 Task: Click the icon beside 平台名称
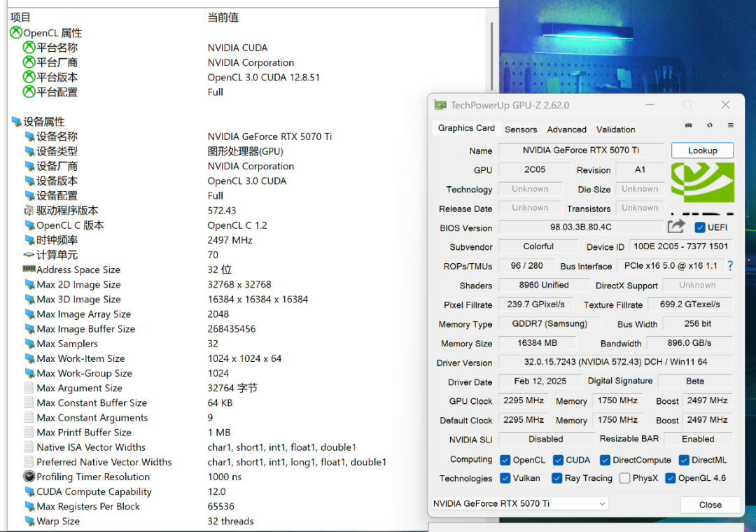29,48
